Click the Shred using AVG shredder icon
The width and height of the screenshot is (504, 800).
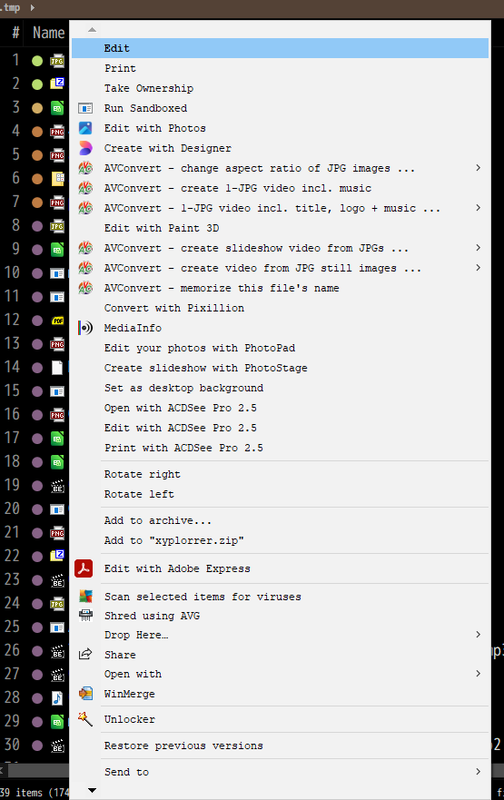tap(86, 615)
